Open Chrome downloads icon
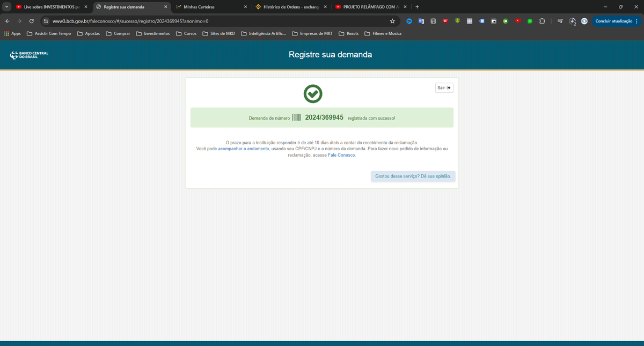 572,21
